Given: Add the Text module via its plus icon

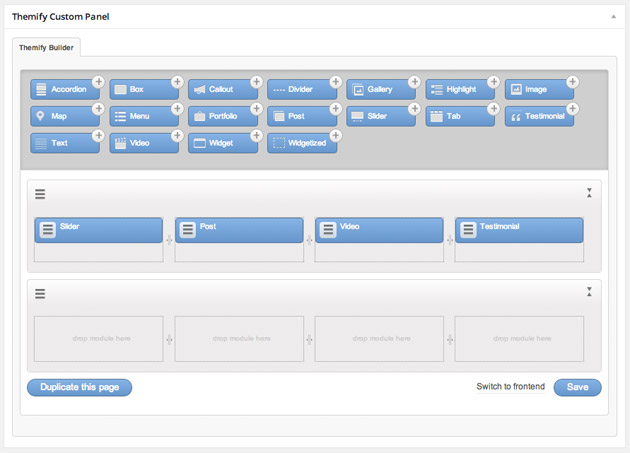Looking at the screenshot, I should point(98,135).
